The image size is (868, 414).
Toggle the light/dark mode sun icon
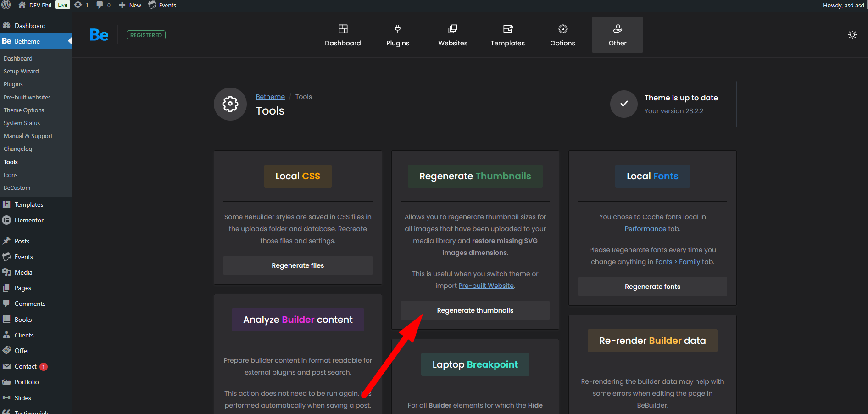click(x=852, y=35)
